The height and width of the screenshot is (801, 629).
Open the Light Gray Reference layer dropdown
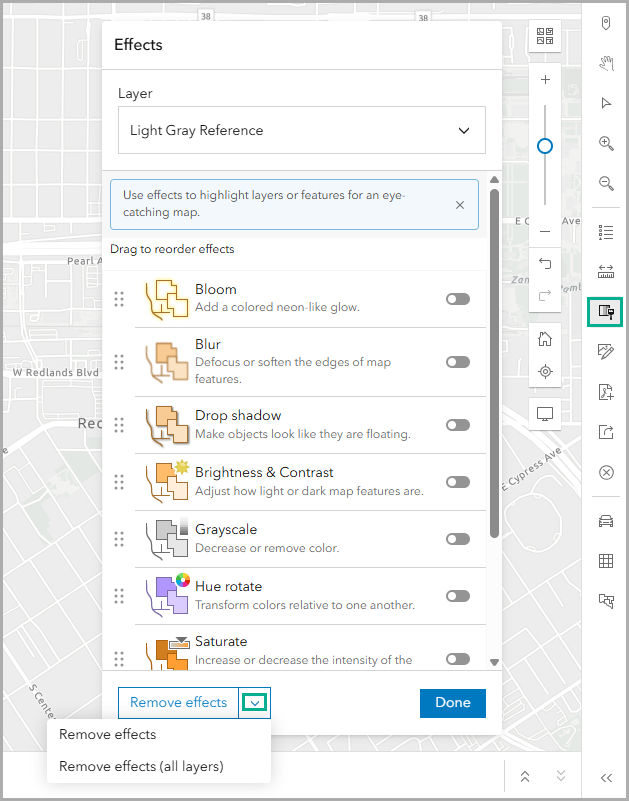[301, 130]
